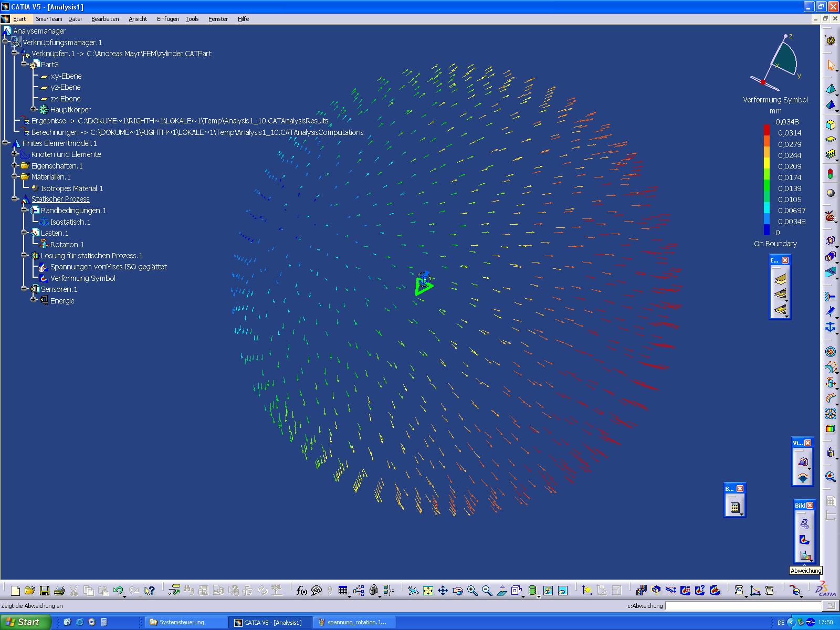Click the Zoom In magnifier

[x=472, y=591]
